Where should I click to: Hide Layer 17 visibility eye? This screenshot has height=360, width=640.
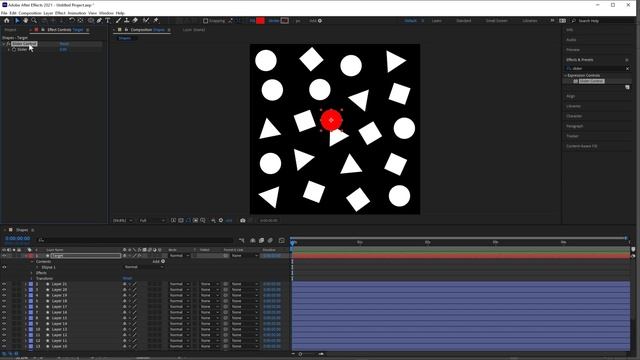pos(4,307)
